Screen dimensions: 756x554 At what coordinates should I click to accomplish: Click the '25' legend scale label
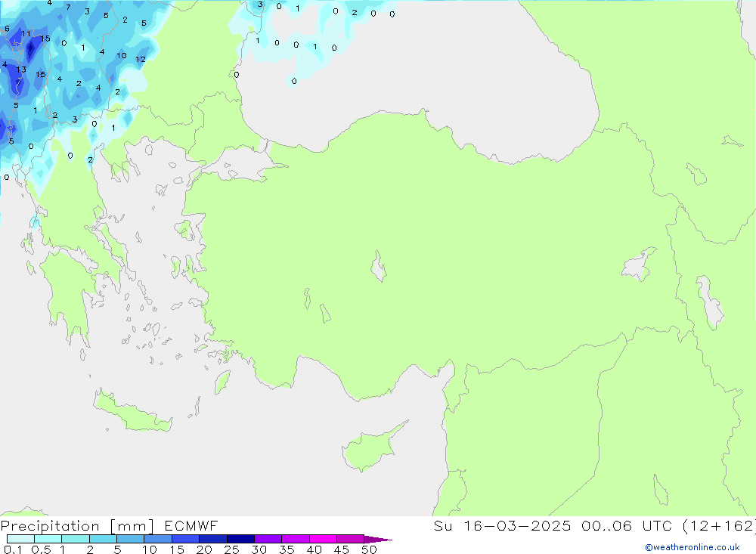pos(231,549)
